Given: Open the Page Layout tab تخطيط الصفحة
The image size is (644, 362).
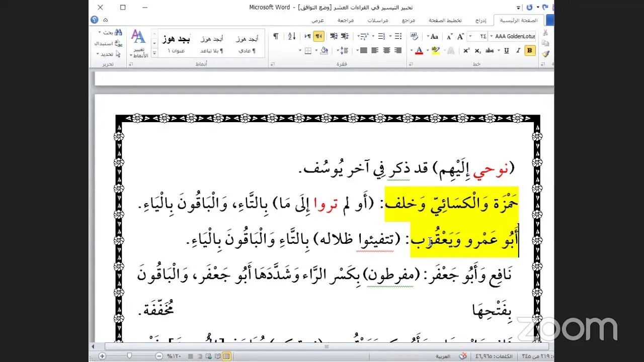Looking at the screenshot, I should tap(445, 21).
